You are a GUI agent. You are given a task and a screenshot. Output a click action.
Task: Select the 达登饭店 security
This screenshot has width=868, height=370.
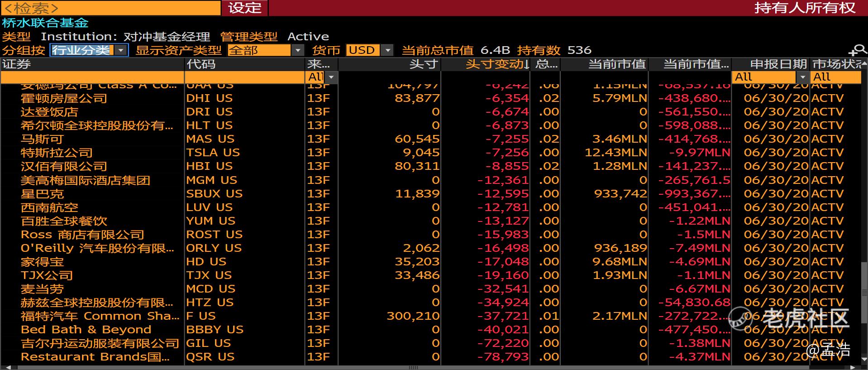(49, 112)
